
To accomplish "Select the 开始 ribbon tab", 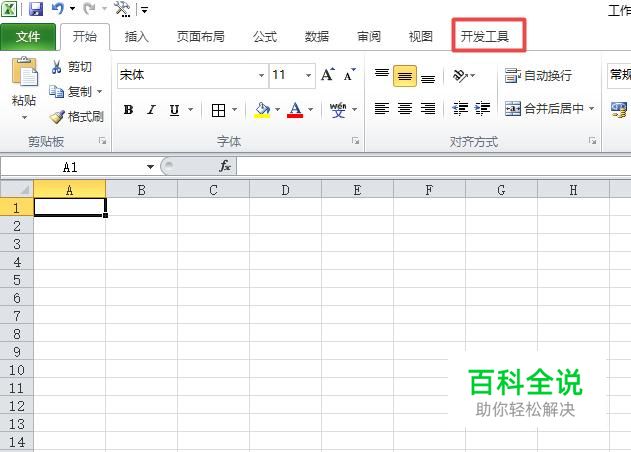I will coord(85,37).
